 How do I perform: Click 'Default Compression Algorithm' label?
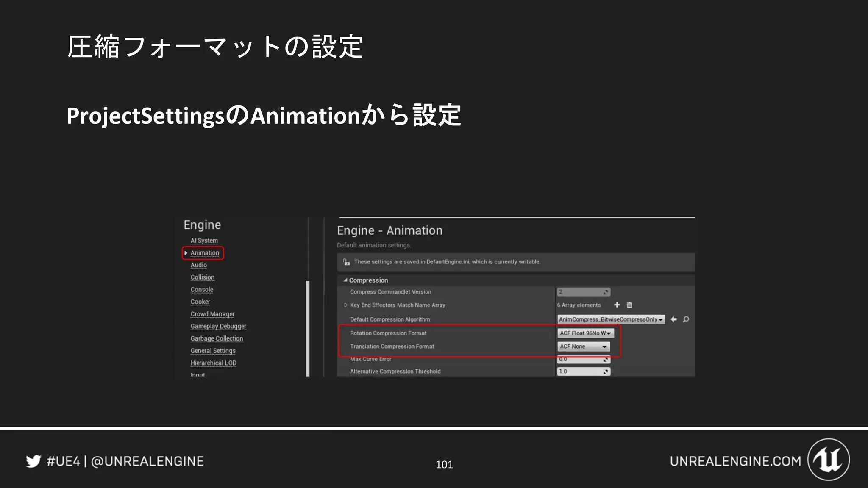pos(390,319)
